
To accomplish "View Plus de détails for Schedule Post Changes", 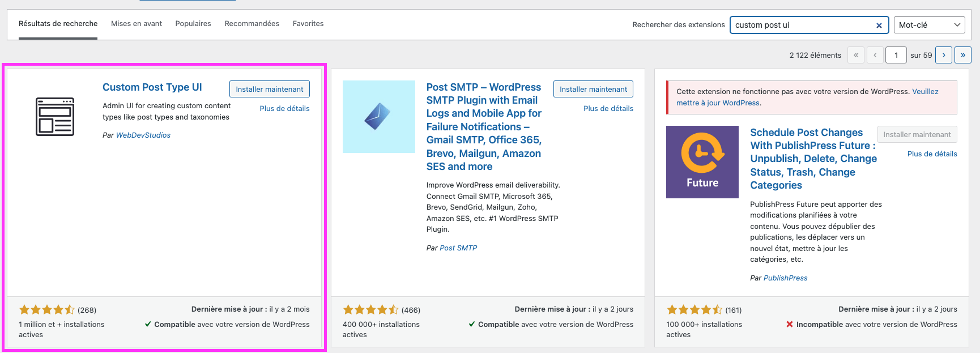I will [932, 154].
